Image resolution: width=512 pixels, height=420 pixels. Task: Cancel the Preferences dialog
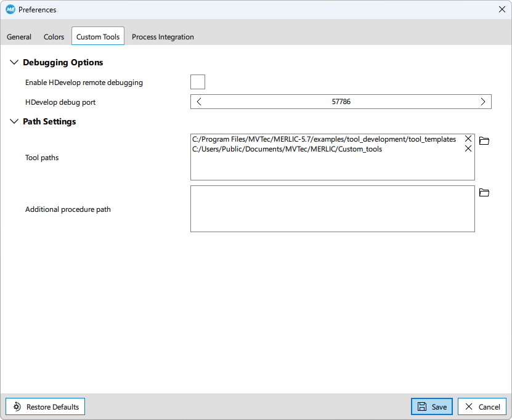click(482, 406)
